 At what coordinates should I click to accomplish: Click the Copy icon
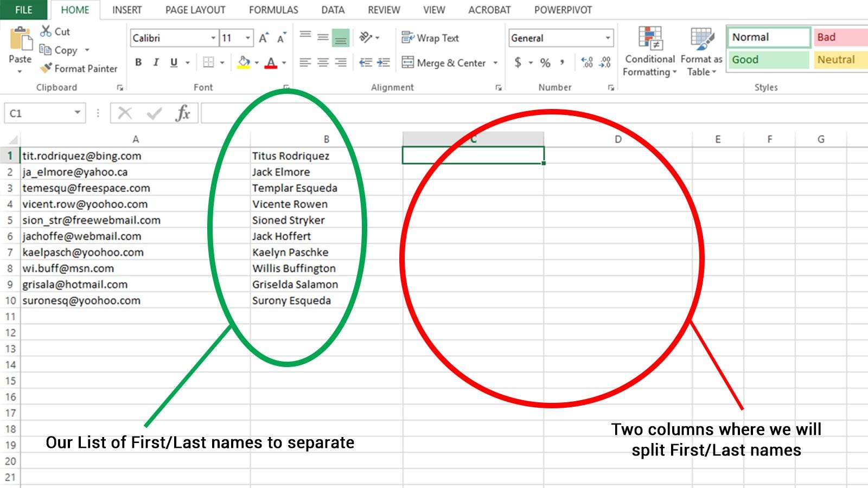[x=46, y=50]
